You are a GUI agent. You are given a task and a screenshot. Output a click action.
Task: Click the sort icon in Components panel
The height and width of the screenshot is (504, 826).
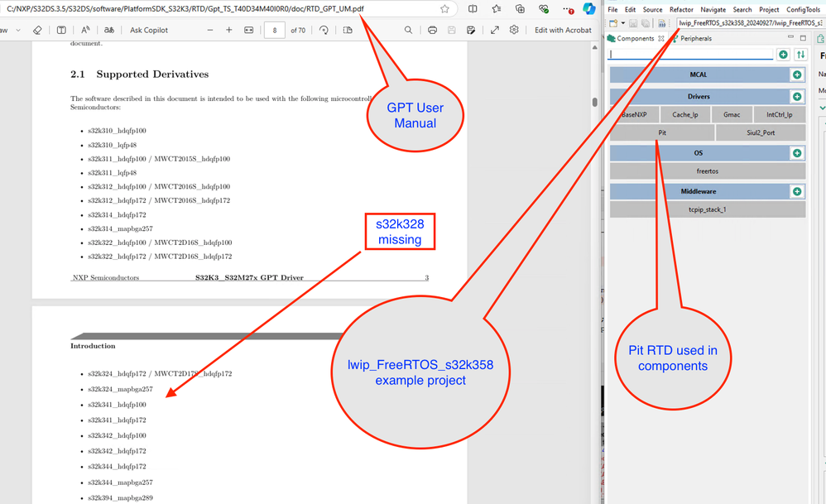[801, 55]
